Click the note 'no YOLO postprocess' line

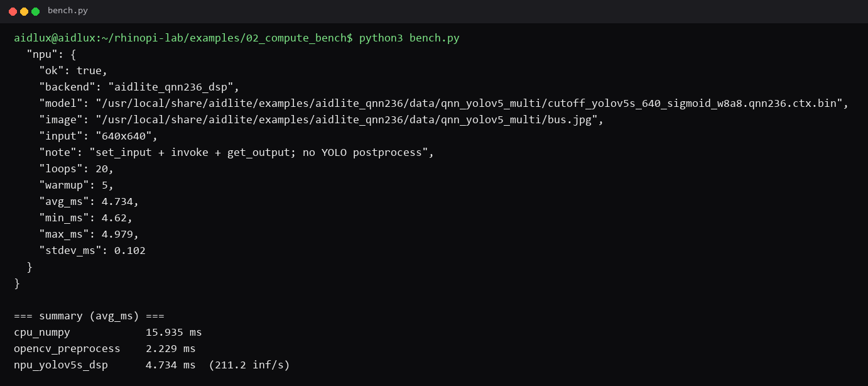coord(237,153)
